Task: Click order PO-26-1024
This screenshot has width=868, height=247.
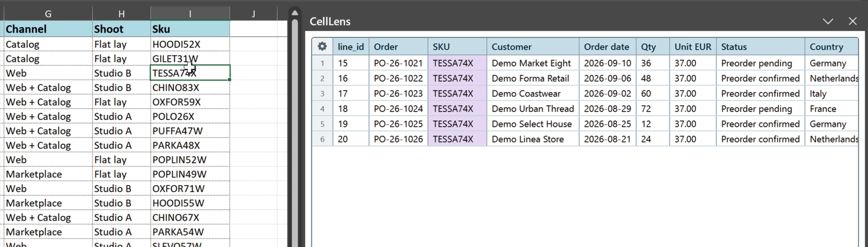Action: 398,109
